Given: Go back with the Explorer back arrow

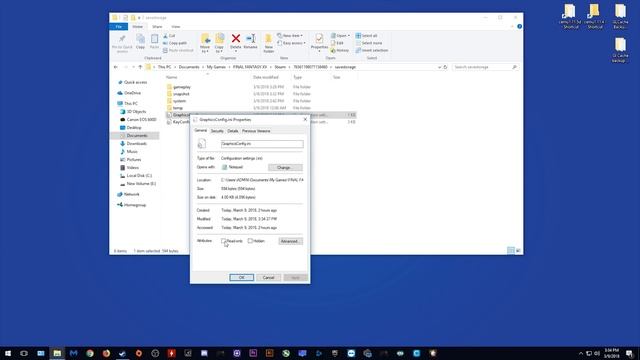Looking at the screenshot, I should (x=116, y=67).
